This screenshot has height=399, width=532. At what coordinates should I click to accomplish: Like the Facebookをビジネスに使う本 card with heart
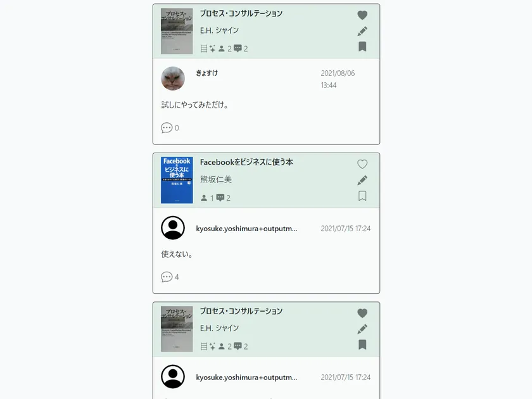(362, 164)
